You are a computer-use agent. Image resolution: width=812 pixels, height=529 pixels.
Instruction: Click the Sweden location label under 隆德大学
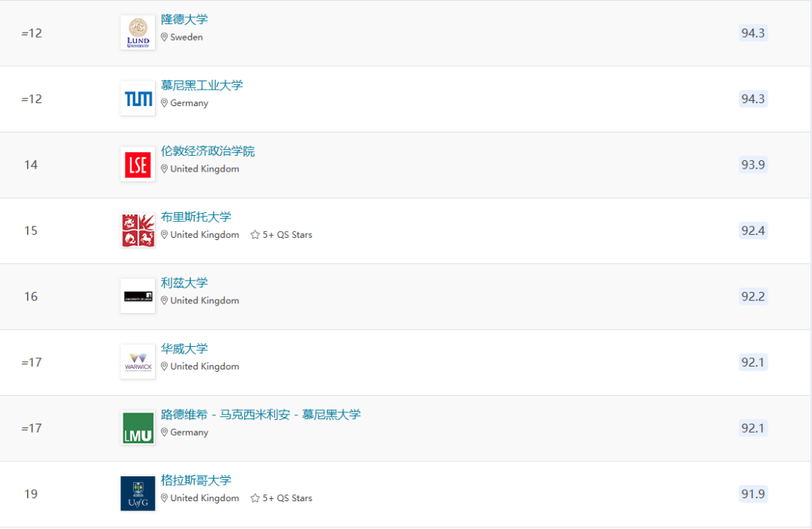point(186,37)
